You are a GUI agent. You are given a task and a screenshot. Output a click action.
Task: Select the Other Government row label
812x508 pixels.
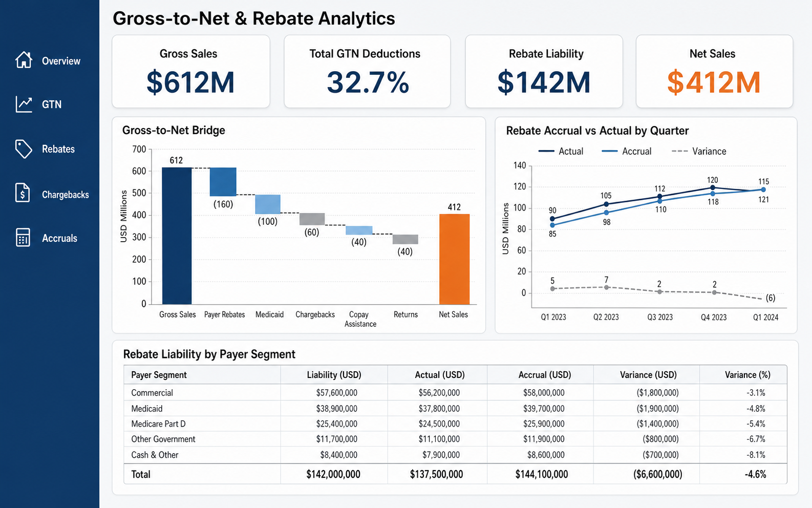163,439
